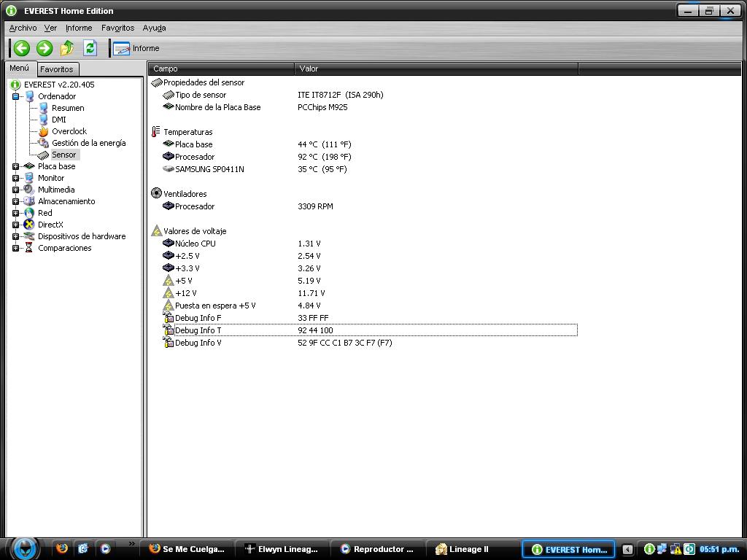Image resolution: width=747 pixels, height=560 pixels.
Task: Switch to Elwyn Lineage taskbar window
Action: (x=282, y=549)
